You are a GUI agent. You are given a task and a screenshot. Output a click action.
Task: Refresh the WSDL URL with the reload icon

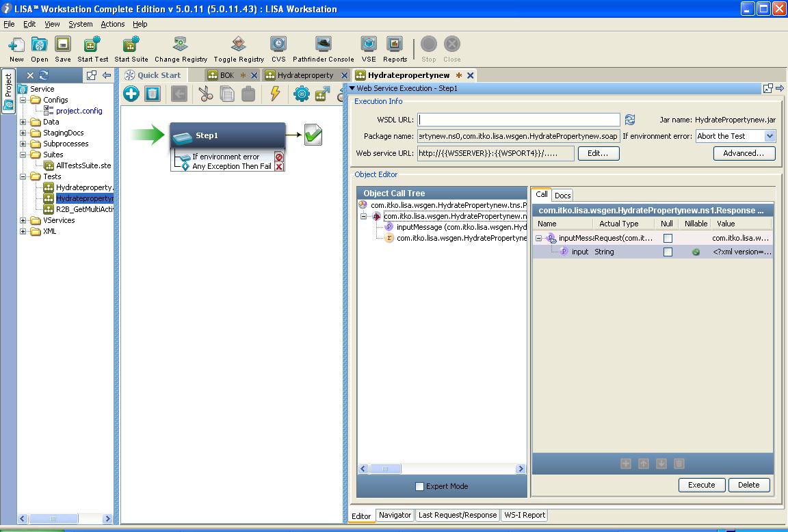pos(630,120)
